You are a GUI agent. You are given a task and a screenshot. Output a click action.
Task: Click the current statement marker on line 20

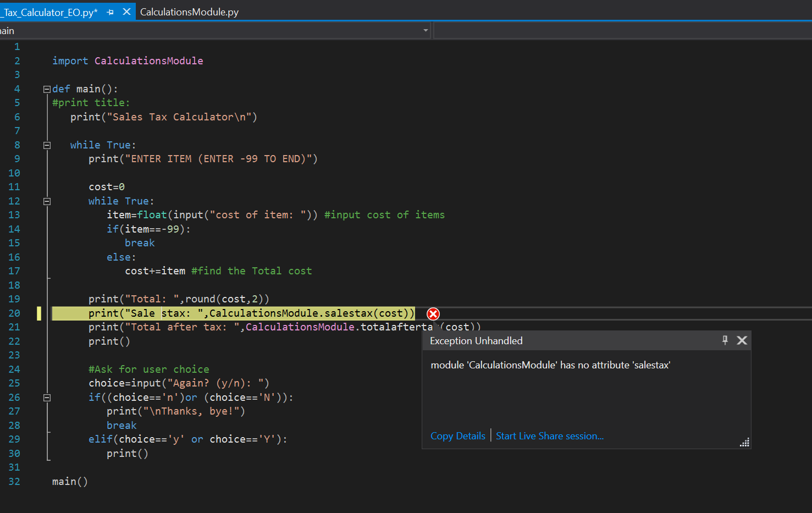(39, 313)
